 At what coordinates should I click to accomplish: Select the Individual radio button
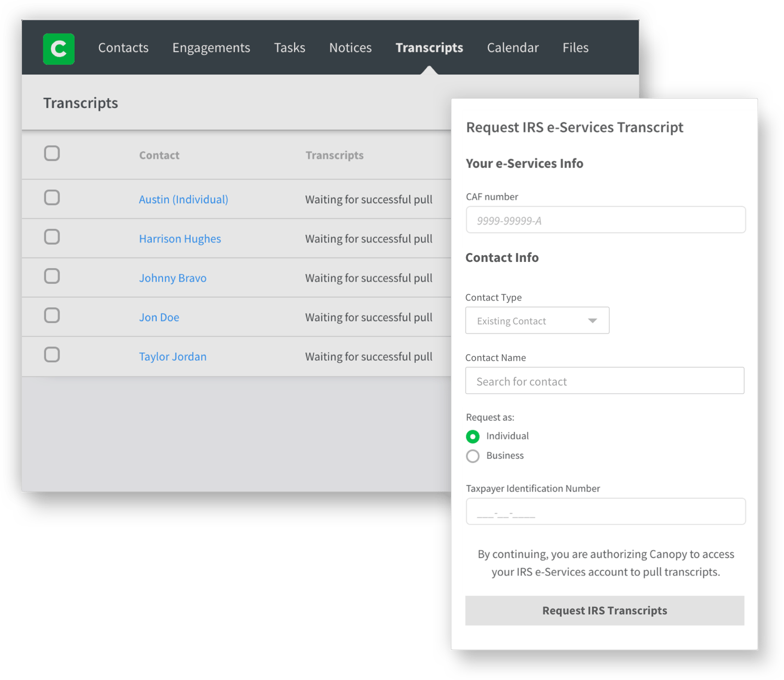point(472,436)
